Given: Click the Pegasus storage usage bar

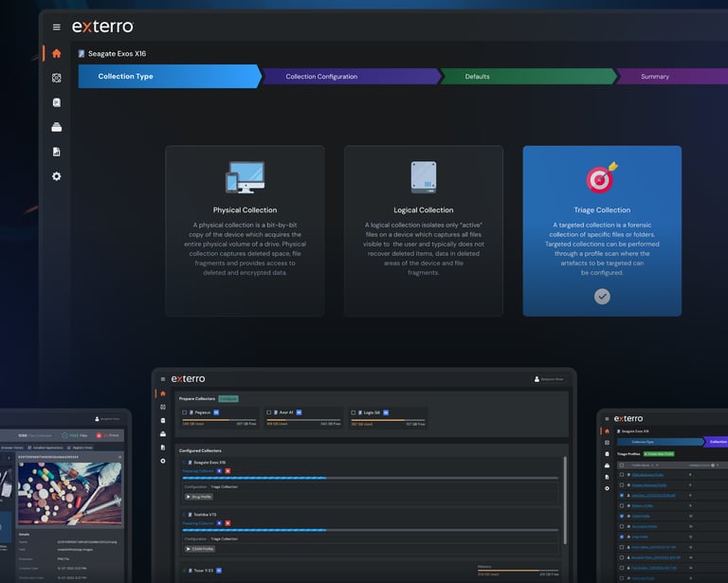Looking at the screenshot, I should click(x=219, y=420).
